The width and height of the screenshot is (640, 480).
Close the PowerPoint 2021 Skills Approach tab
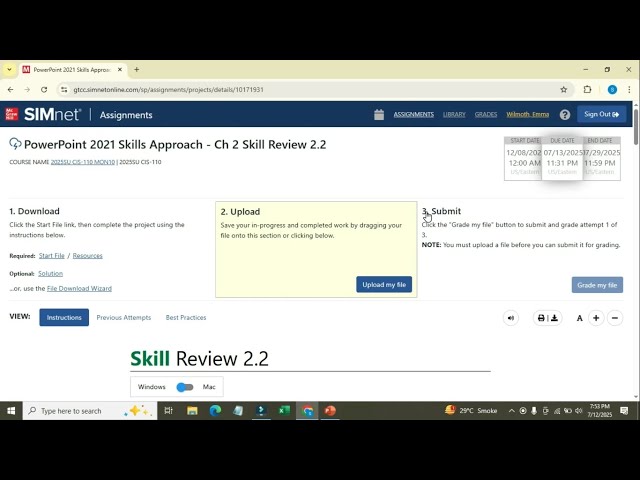click(x=120, y=70)
